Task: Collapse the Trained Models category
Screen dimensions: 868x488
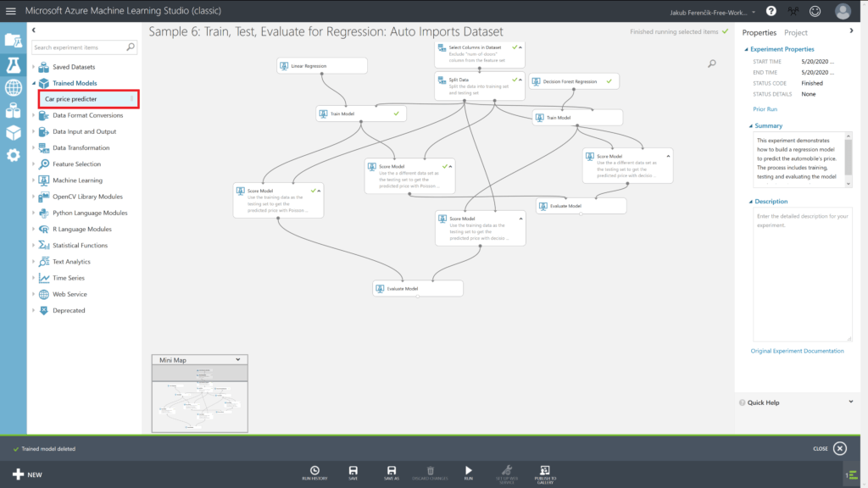Action: 34,83
